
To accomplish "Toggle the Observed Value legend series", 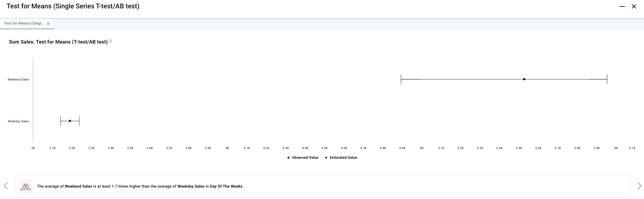I will point(303,157).
